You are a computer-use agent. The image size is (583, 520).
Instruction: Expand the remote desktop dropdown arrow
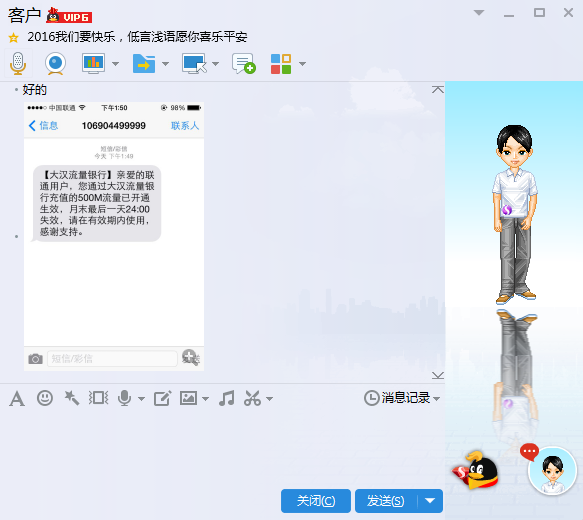coord(215,64)
